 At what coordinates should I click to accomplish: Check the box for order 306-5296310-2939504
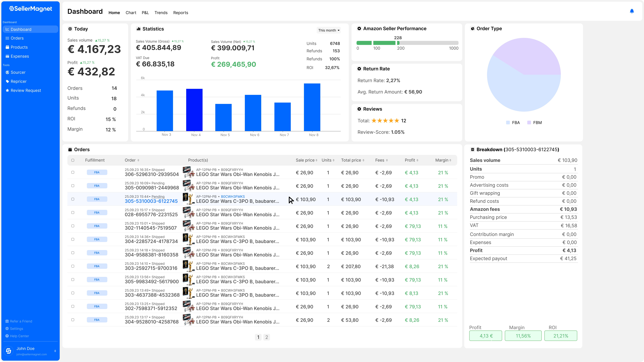click(x=73, y=172)
